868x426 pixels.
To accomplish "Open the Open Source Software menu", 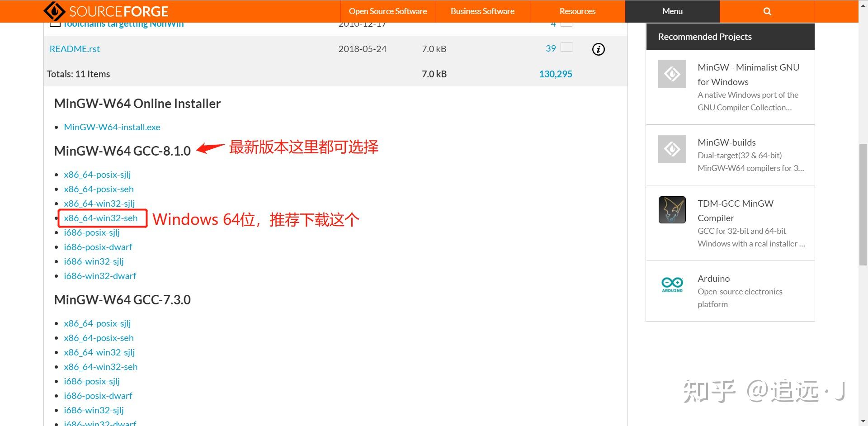I will tap(387, 11).
